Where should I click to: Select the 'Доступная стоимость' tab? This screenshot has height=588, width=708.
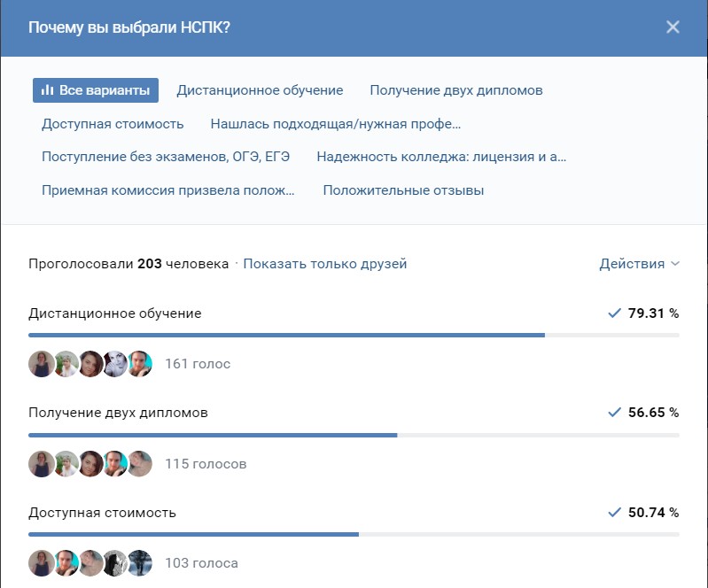coord(113,124)
